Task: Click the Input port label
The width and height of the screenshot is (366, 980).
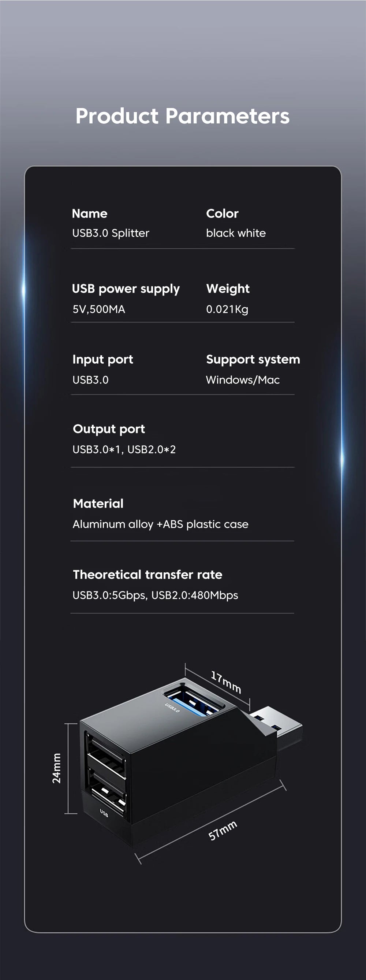Action: point(102,360)
